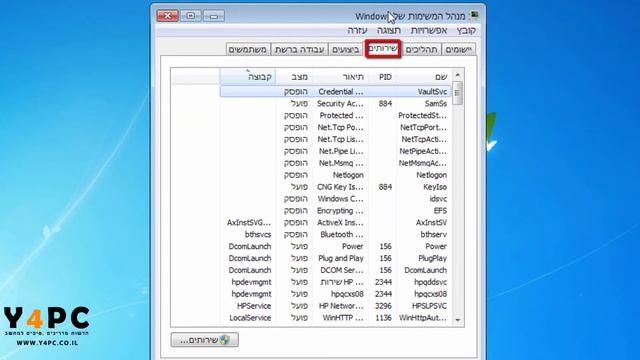Click the ActiveX Ins... description cell
Image resolution: width=640 pixels, height=360 pixels.
click(x=340, y=223)
